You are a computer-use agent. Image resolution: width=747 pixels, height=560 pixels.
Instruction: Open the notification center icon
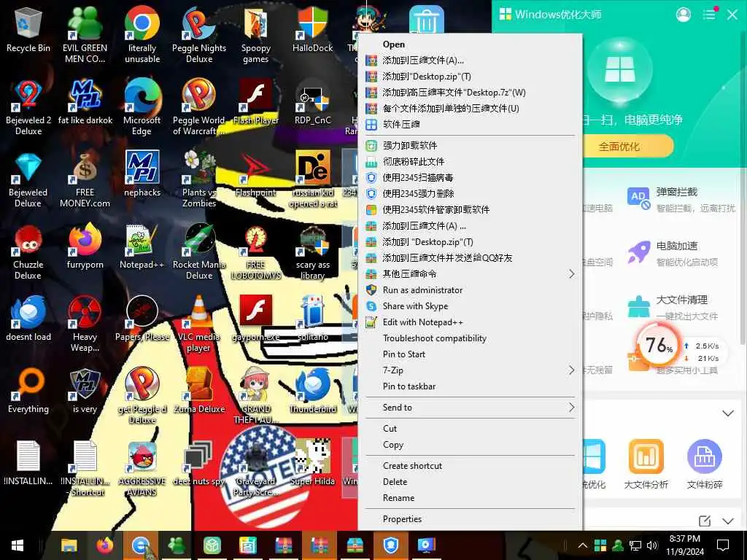pyautogui.click(x=723, y=545)
